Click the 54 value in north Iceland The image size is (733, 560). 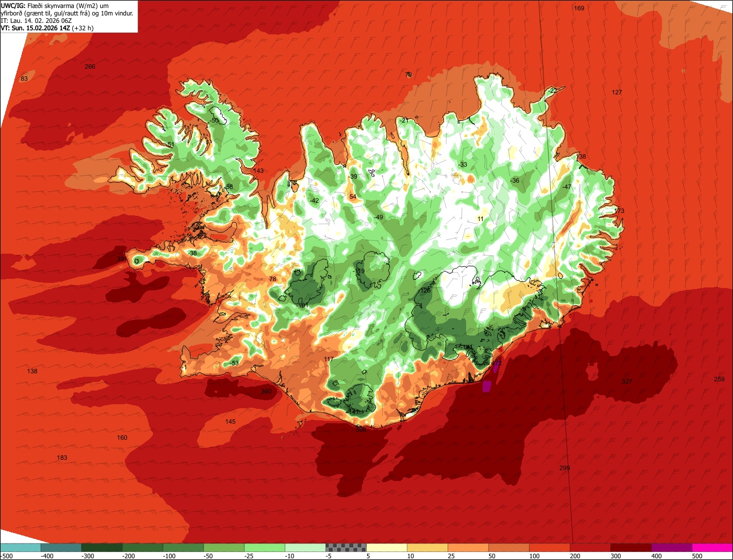[353, 196]
